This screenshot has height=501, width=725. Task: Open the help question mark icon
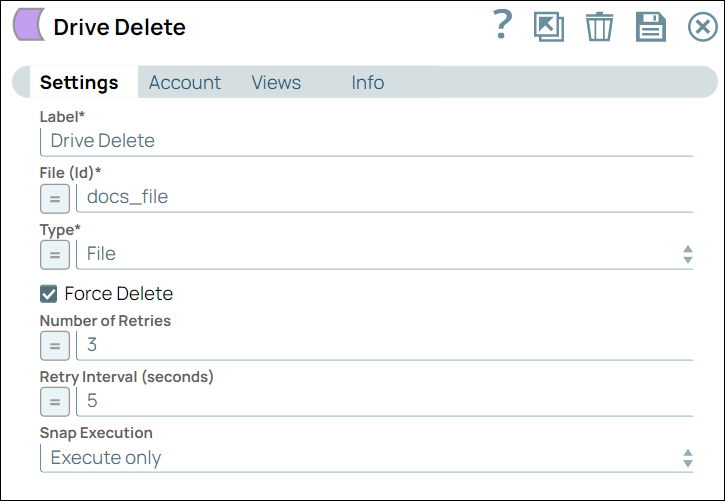pos(503,26)
